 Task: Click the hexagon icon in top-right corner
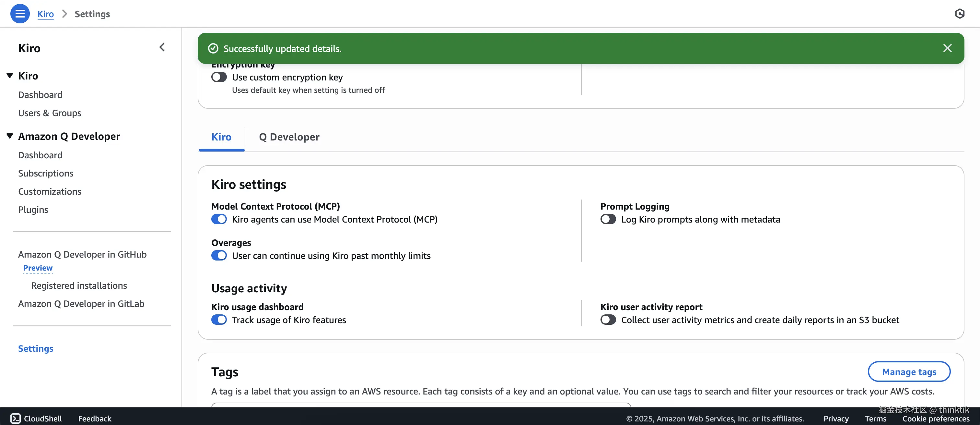click(x=960, y=14)
